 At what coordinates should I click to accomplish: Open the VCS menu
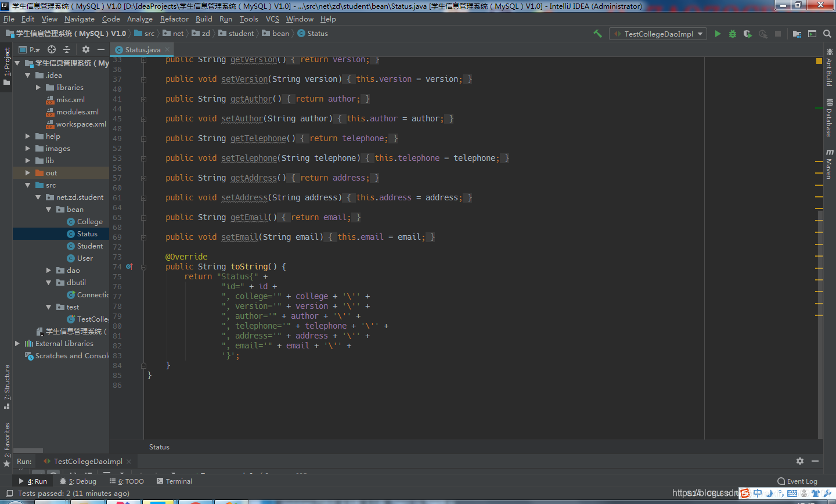272,19
